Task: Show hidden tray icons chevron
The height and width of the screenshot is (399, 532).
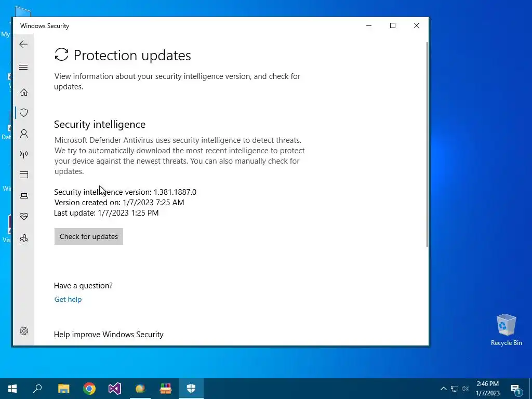Action: pos(444,389)
